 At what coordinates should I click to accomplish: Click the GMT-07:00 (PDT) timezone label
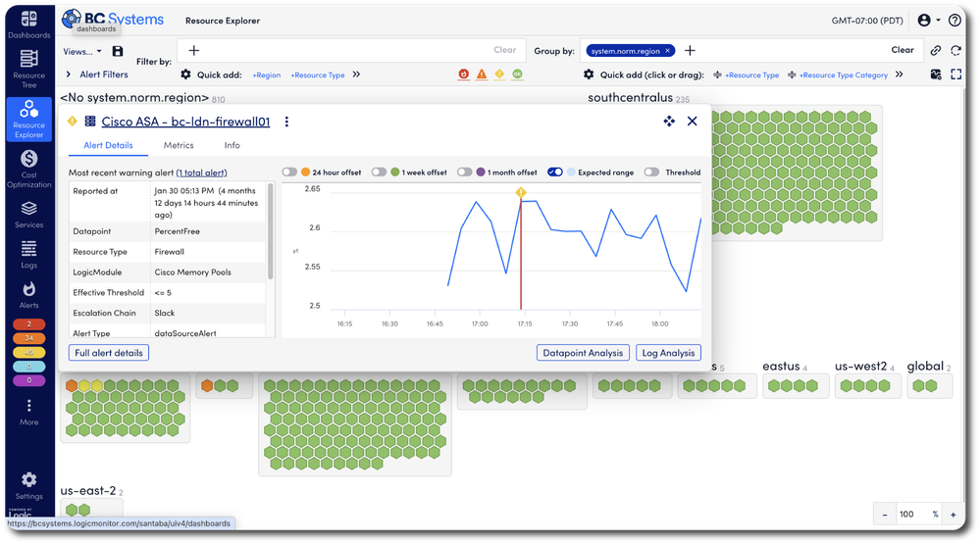tap(867, 21)
